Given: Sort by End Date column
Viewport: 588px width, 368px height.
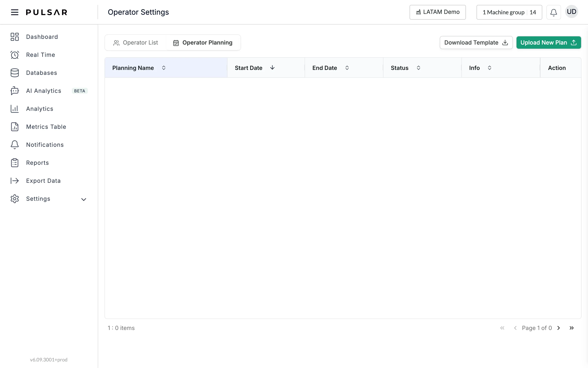Looking at the screenshot, I should click(347, 68).
